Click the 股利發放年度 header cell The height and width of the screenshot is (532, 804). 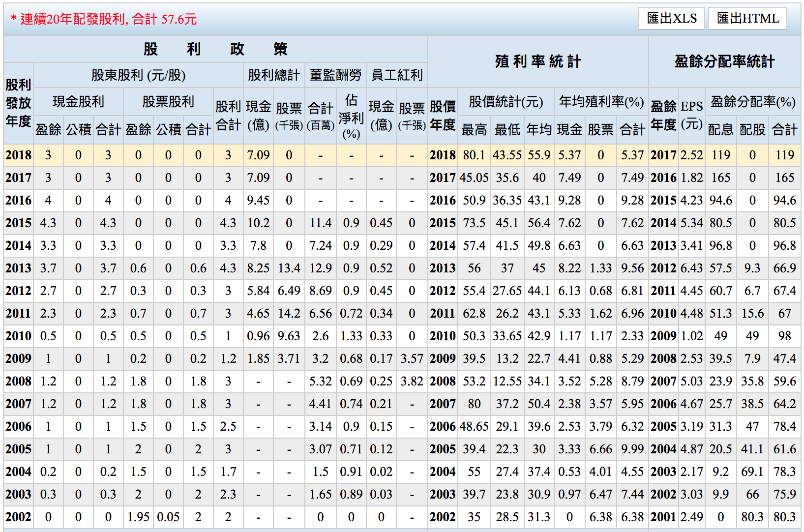(x=18, y=103)
